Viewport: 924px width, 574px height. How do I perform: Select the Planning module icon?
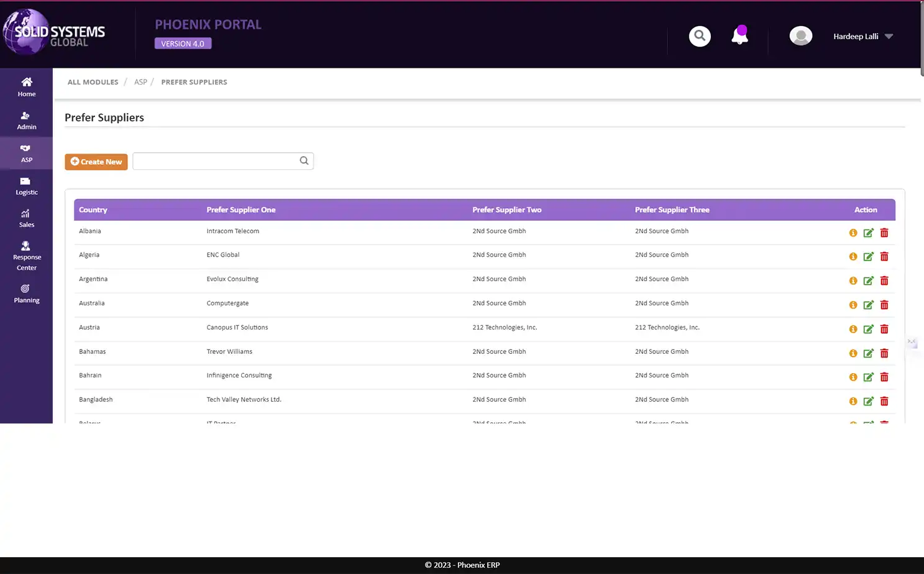point(26,294)
